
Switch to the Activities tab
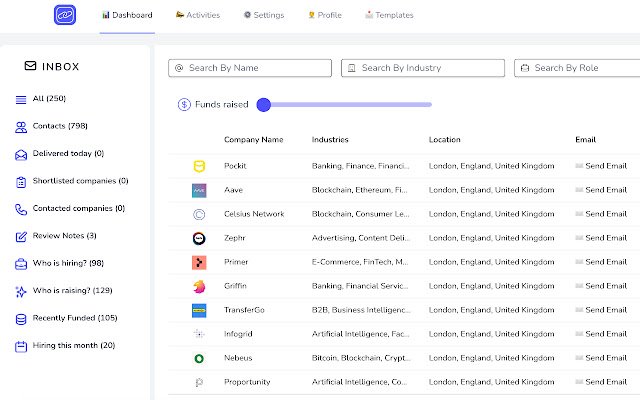(x=198, y=15)
